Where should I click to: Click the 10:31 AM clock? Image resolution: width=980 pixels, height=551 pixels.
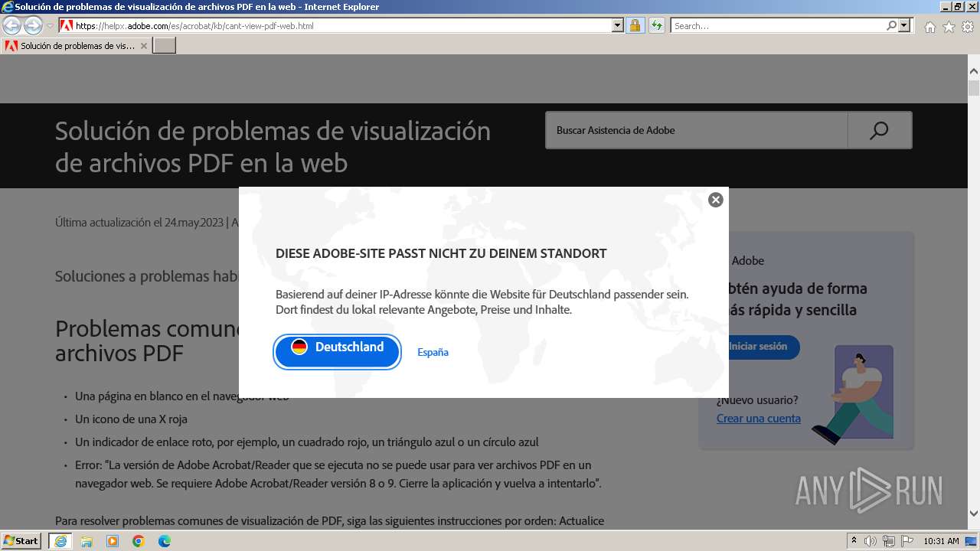pos(941,541)
